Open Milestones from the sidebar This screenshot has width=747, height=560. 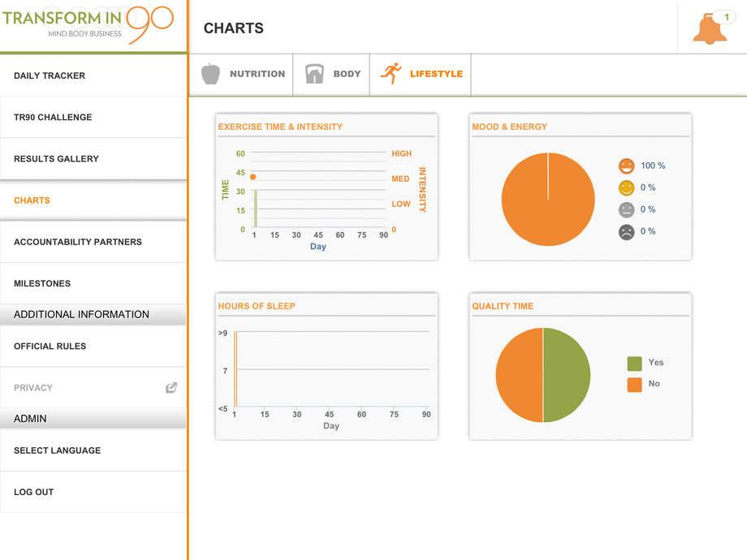click(42, 283)
